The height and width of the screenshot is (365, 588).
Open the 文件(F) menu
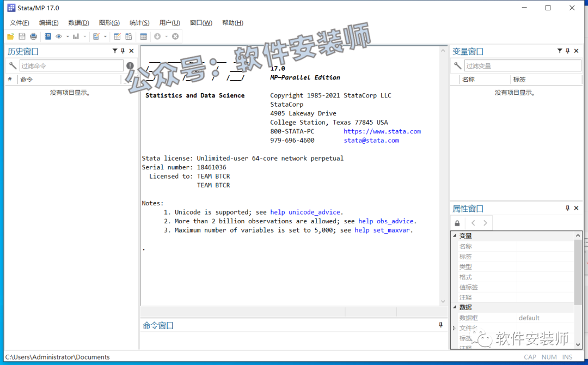pos(20,23)
